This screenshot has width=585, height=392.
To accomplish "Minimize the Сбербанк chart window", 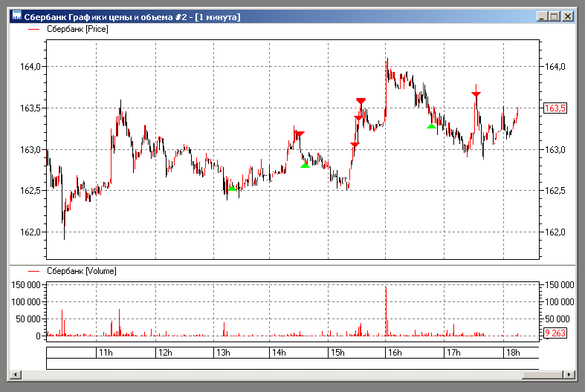I will [542, 16].
